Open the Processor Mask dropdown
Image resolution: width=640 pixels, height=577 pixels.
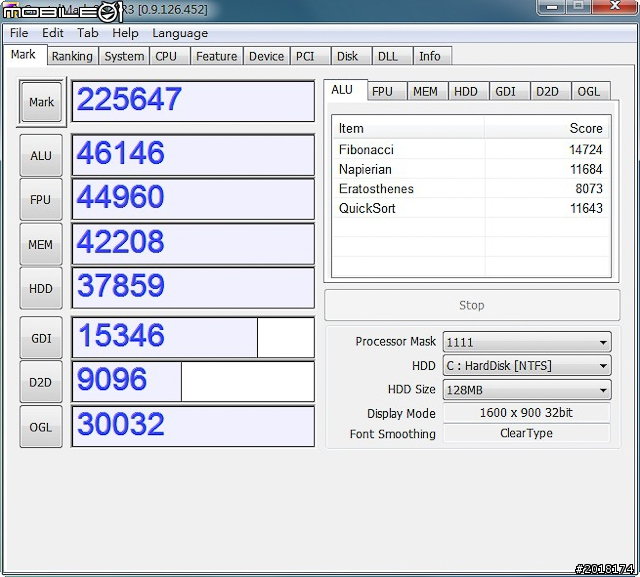(526, 342)
